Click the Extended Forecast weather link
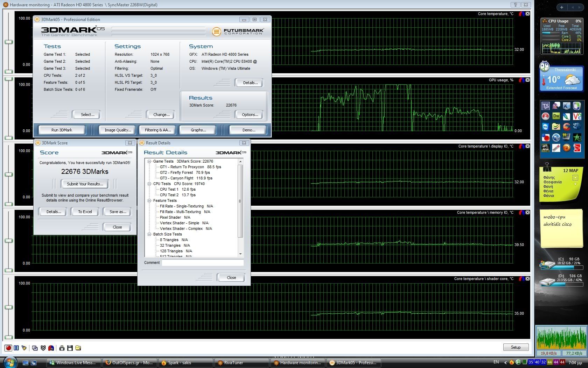Image resolution: width=588 pixels, height=368 pixels. tap(561, 88)
